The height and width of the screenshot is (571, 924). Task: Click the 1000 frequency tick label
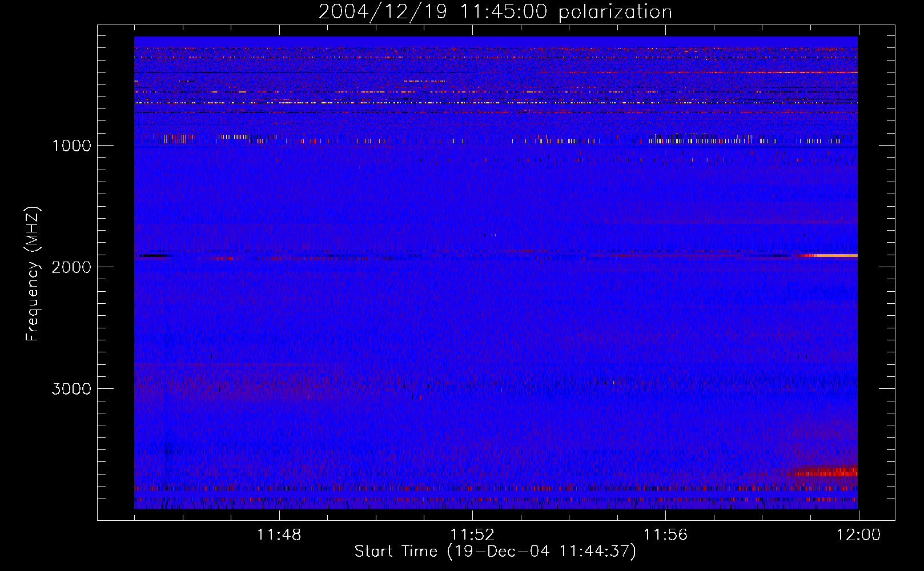(71, 146)
